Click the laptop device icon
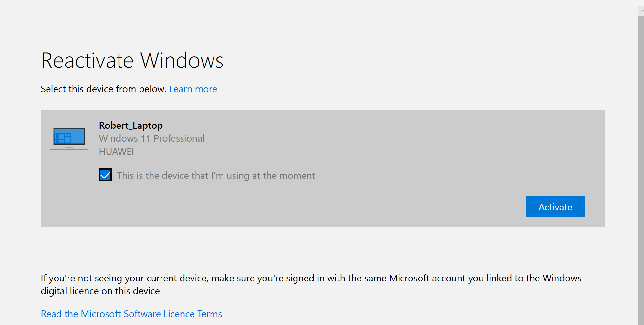Screen dimensions: 644x325 pyautogui.click(x=69, y=138)
